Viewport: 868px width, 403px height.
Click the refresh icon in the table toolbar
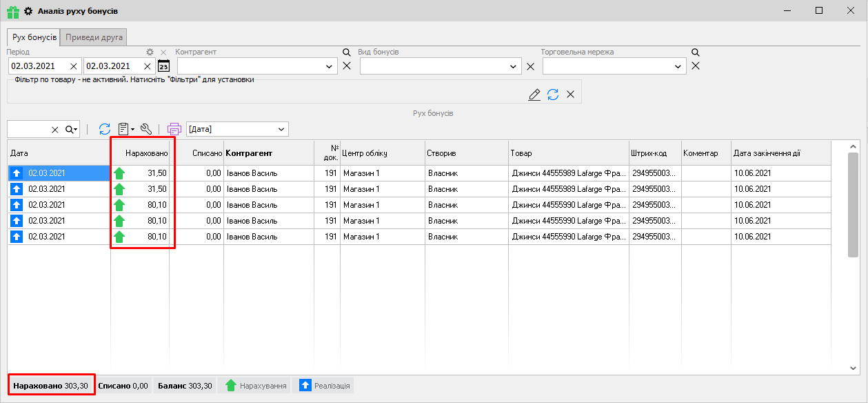[x=105, y=129]
